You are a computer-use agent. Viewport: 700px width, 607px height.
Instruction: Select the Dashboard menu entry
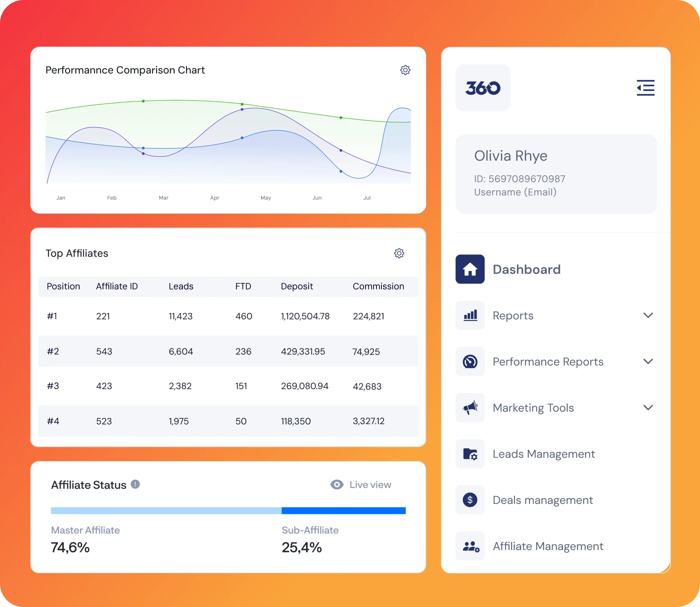pos(527,269)
